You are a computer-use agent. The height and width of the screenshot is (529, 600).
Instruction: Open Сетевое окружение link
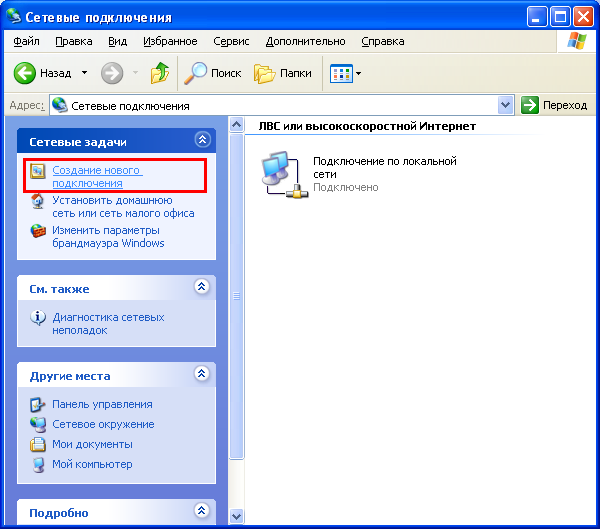pyautogui.click(x=103, y=424)
